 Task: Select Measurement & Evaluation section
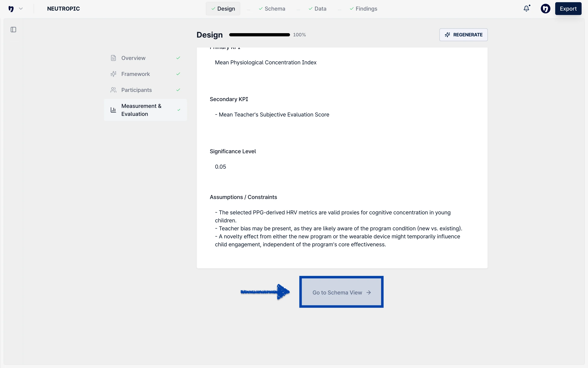tap(145, 110)
